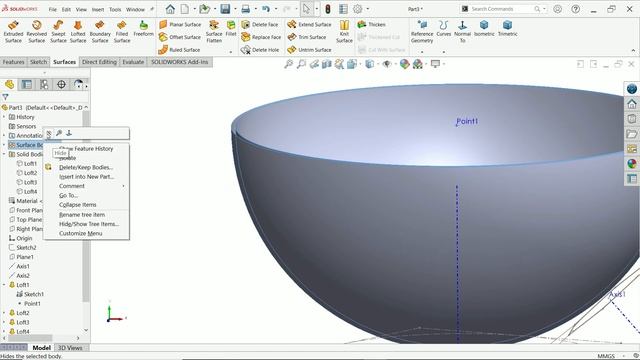Click the Planar Surface tool
Screen dimensions: 640x360
pyautogui.click(x=180, y=24)
